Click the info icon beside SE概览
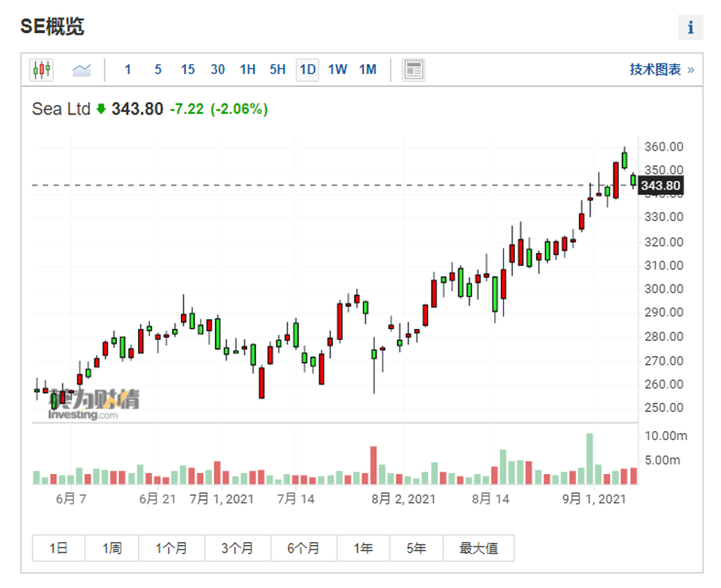Image resolution: width=721 pixels, height=588 pixels. (690, 27)
